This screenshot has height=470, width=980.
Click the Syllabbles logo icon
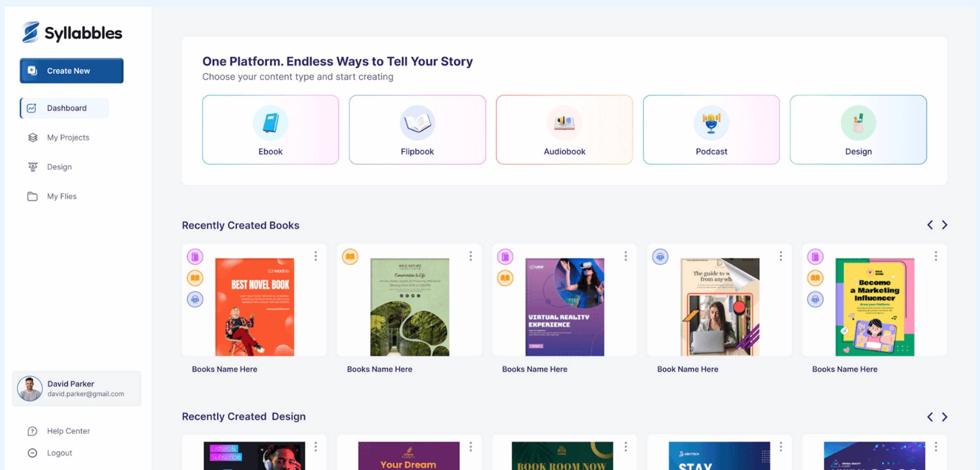point(30,32)
